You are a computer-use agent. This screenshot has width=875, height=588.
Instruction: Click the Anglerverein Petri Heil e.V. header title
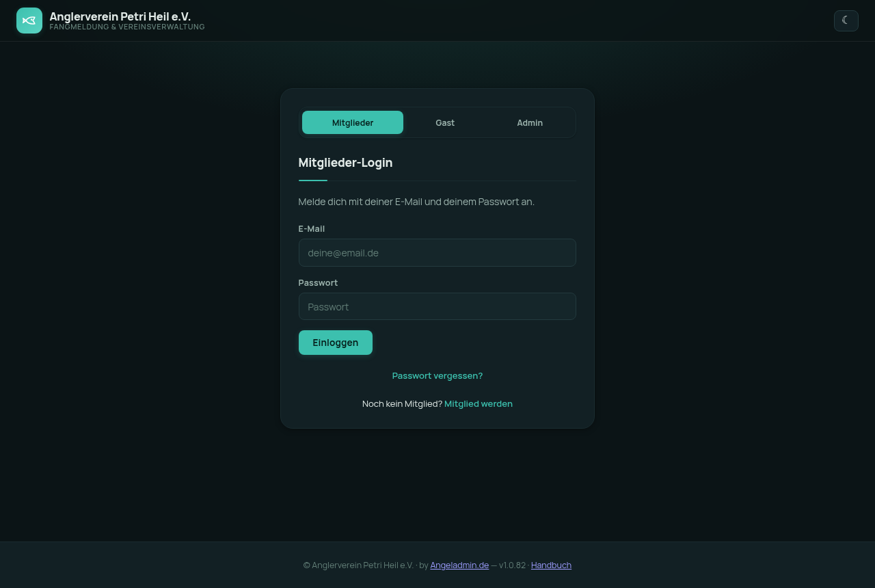120,16
